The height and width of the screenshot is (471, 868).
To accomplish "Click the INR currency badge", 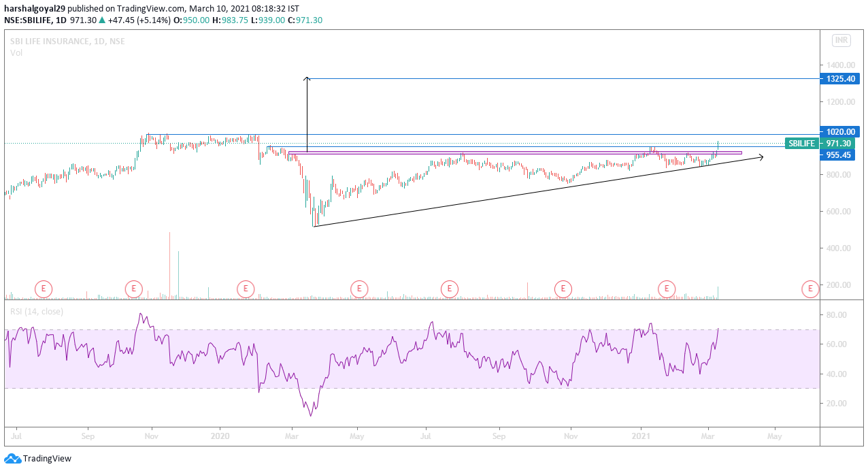I will [841, 41].
